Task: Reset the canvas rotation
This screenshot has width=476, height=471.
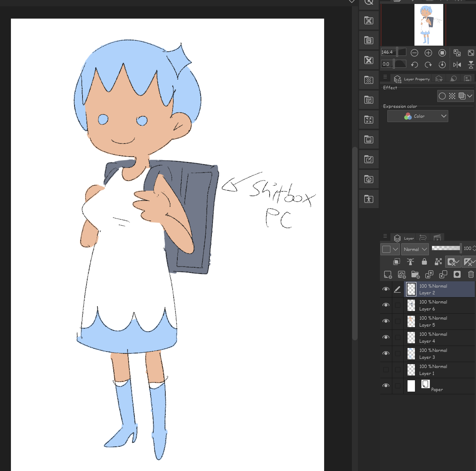Action: [x=442, y=65]
